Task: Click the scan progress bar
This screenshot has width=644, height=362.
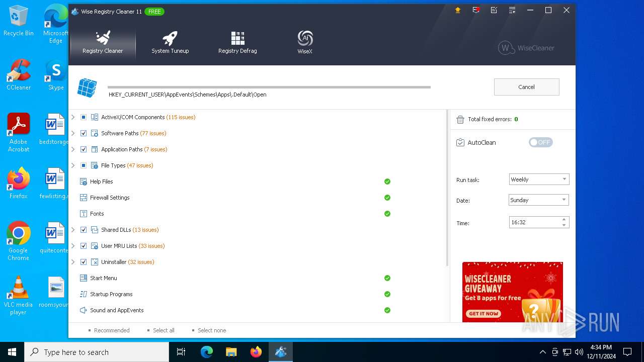Action: click(x=269, y=87)
